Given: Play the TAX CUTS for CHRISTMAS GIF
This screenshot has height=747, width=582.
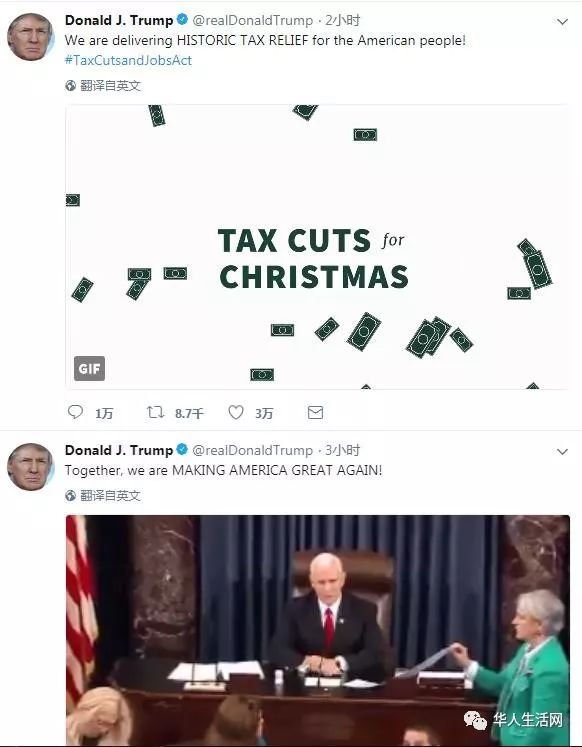Looking at the screenshot, I should [x=317, y=247].
